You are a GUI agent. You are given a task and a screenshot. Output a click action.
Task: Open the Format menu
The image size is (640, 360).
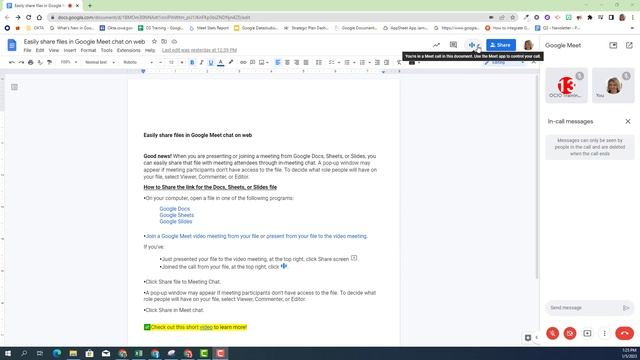pyautogui.click(x=88, y=50)
